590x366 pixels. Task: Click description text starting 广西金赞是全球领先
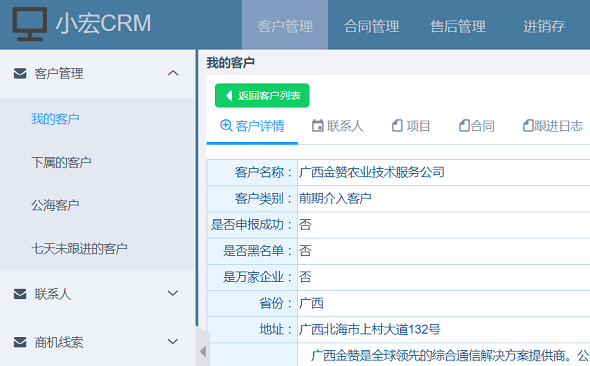450,355
